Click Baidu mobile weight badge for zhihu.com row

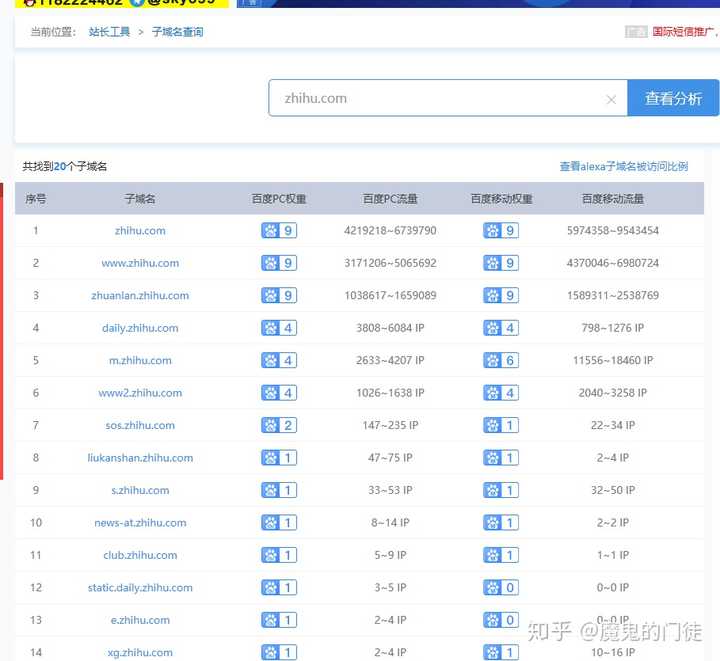501,230
